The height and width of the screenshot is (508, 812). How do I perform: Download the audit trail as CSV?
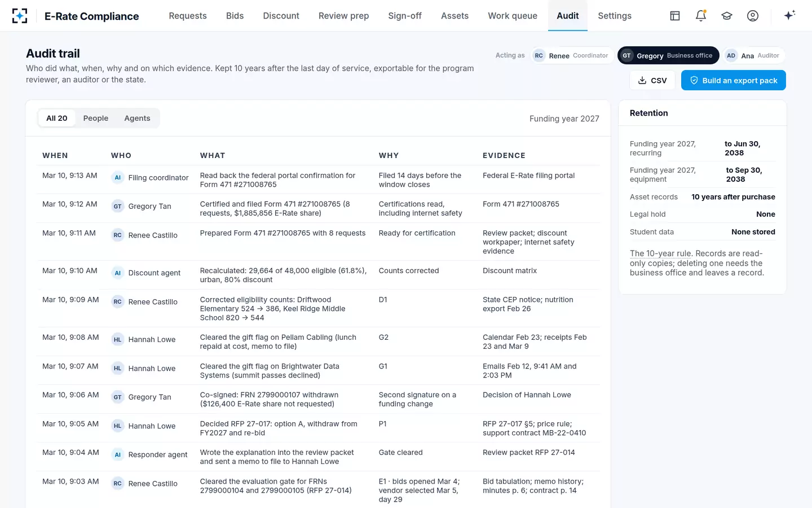pos(652,80)
